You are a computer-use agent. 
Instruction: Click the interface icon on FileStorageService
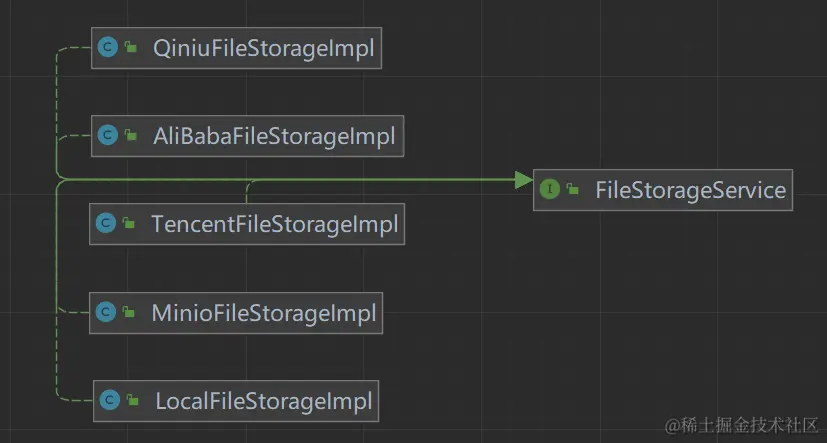click(x=549, y=189)
